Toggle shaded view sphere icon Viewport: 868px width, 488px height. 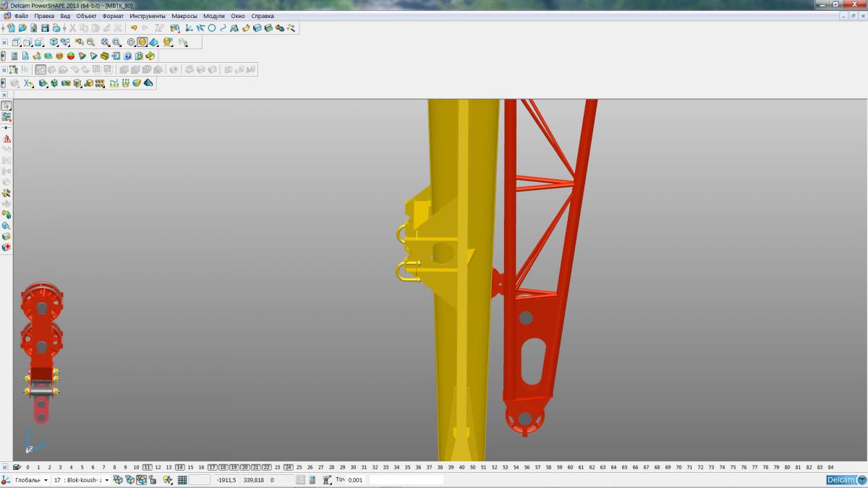click(x=142, y=42)
